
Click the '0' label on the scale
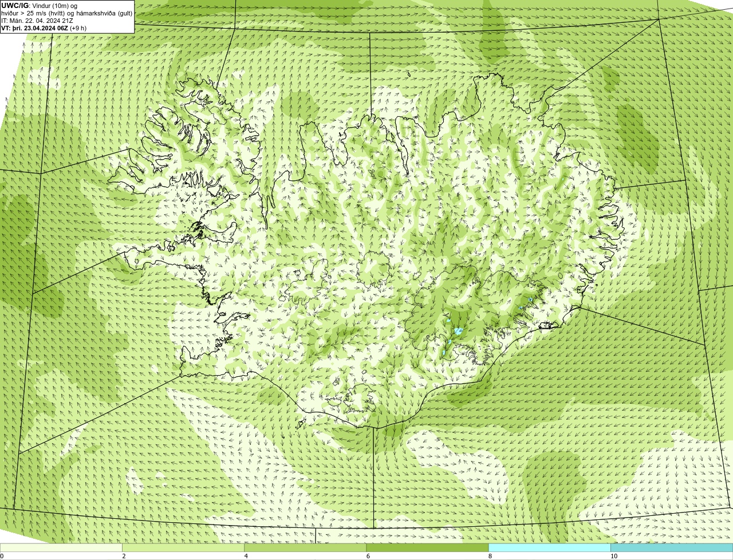[2, 556]
